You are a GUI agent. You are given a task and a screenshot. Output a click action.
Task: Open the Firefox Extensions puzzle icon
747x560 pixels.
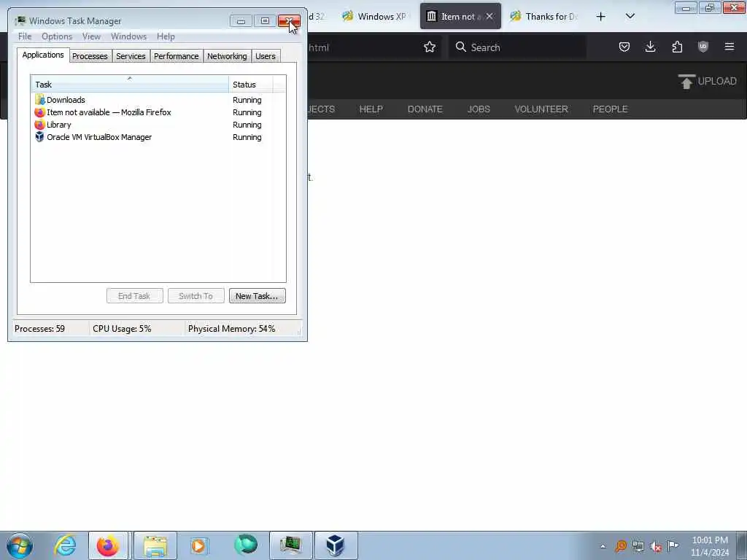point(677,47)
